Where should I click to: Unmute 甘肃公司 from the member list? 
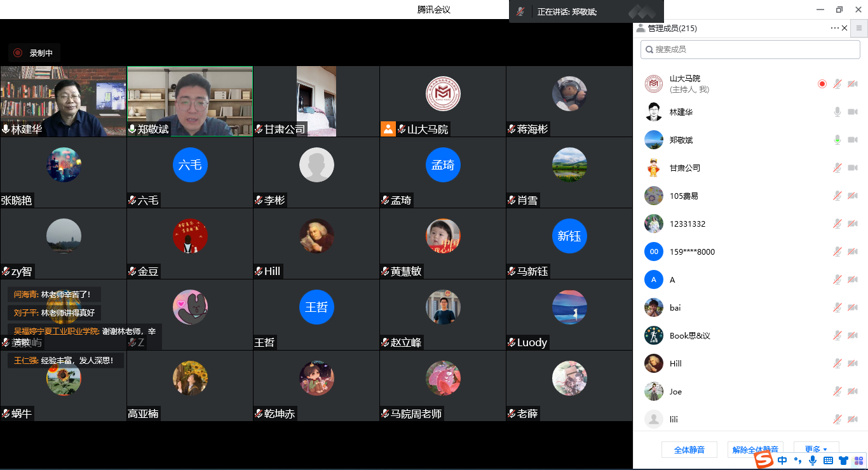[837, 168]
